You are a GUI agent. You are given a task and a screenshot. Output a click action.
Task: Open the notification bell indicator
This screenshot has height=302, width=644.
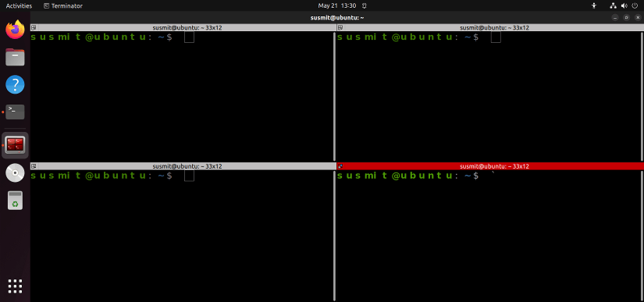click(x=365, y=5)
